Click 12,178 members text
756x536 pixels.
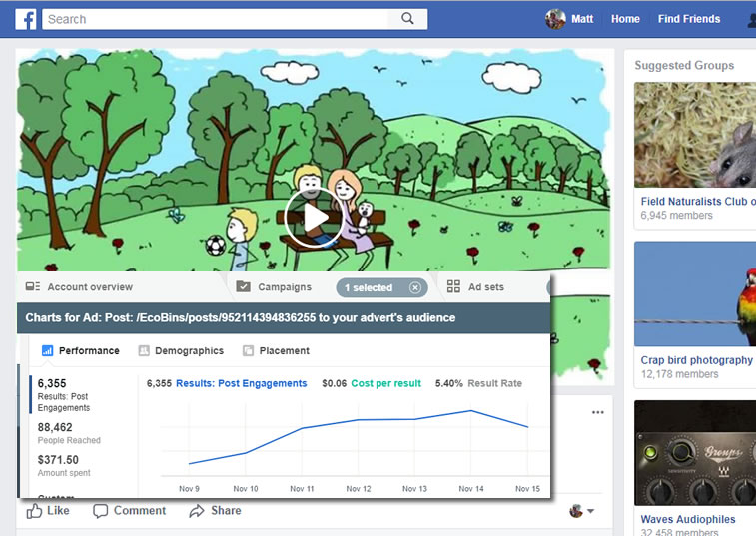[679, 374]
